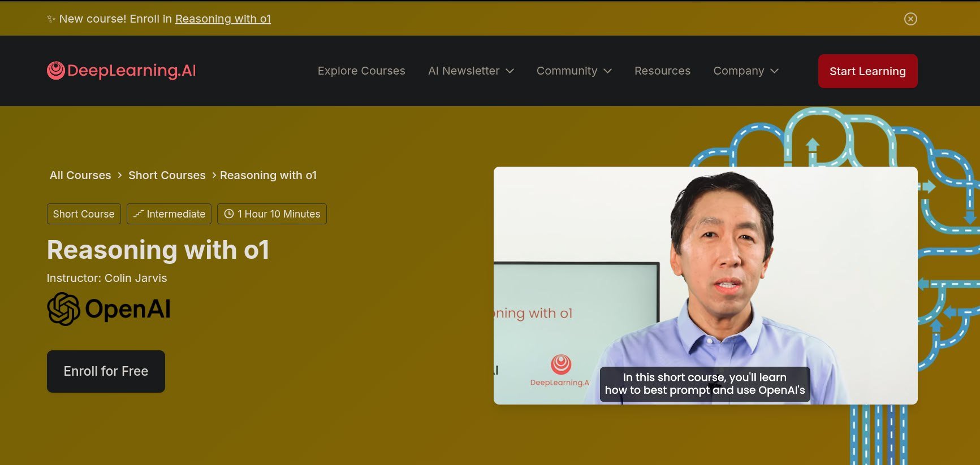Go to Short Courses breadcrumb
Viewport: 980px width, 465px height.
167,175
